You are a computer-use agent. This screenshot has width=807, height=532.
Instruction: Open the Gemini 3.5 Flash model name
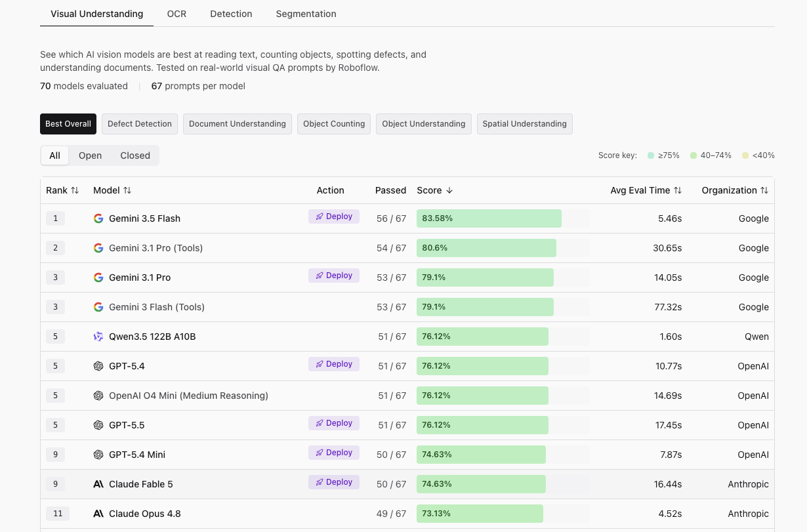click(144, 218)
